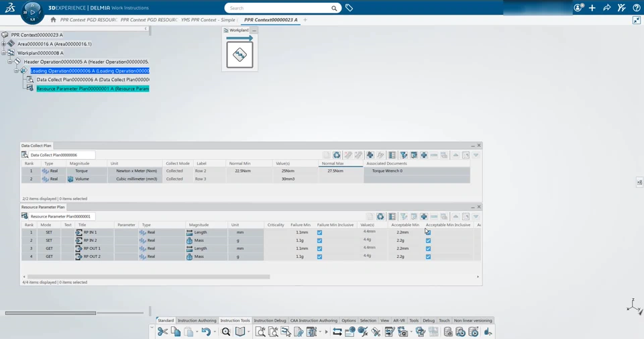This screenshot has height=339, width=644.
Task: Toggle Acceptable Min Inclusive for RP OUT 1
Action: point(429,248)
